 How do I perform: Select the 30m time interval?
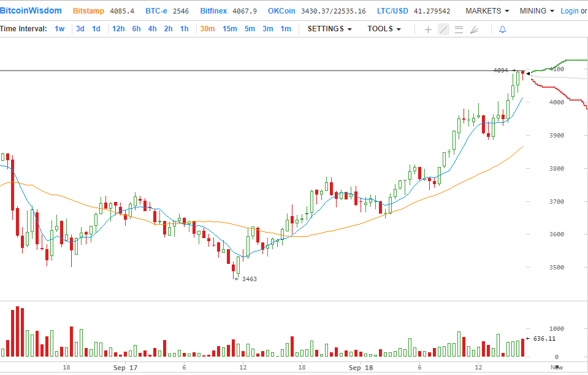[x=207, y=29]
